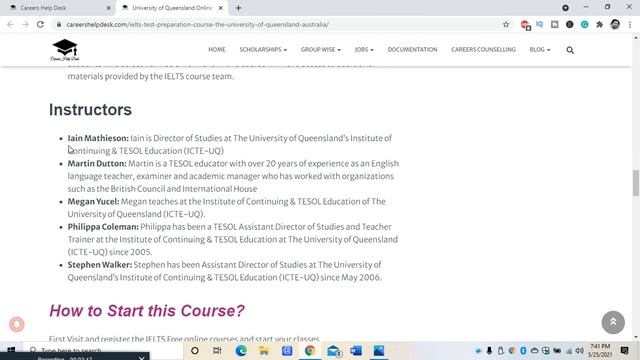Open the Chrome extensions puzzle icon
Viewport: 640px width, 360px height.
coord(600,24)
